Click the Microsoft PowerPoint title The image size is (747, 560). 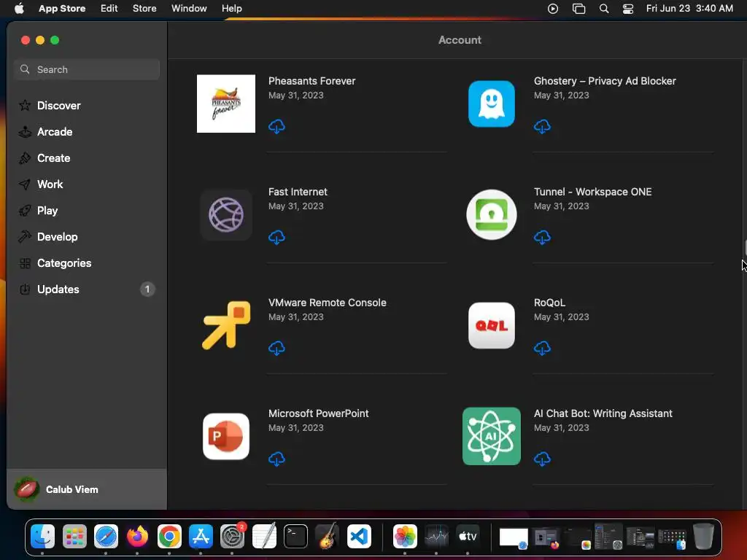tap(318, 413)
